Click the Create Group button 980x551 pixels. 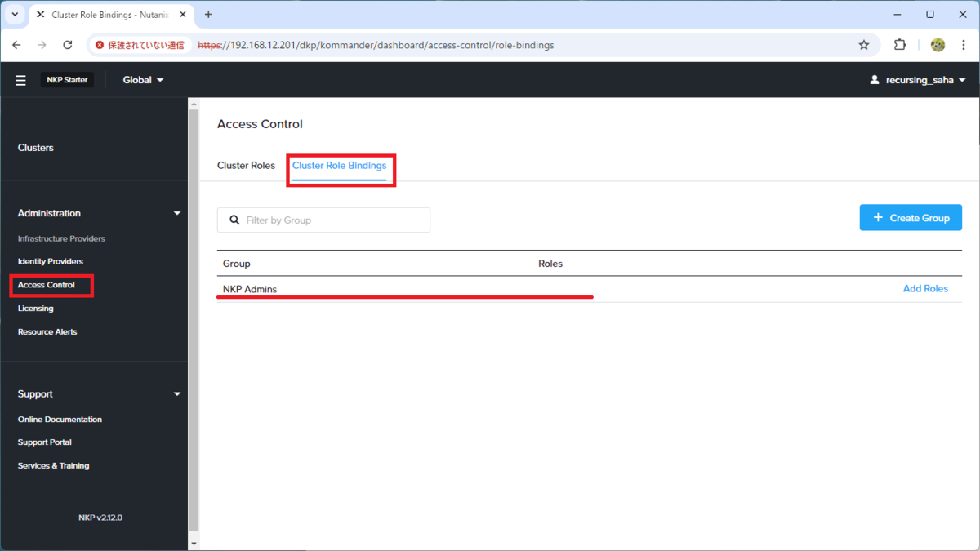[x=911, y=218]
